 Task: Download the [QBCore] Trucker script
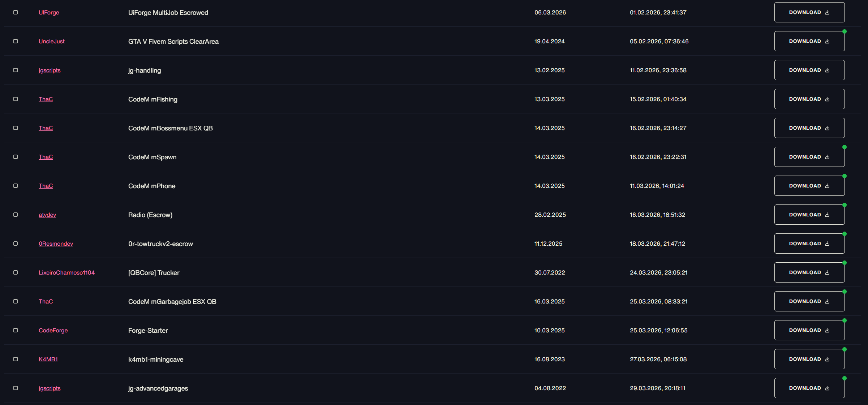click(x=809, y=272)
